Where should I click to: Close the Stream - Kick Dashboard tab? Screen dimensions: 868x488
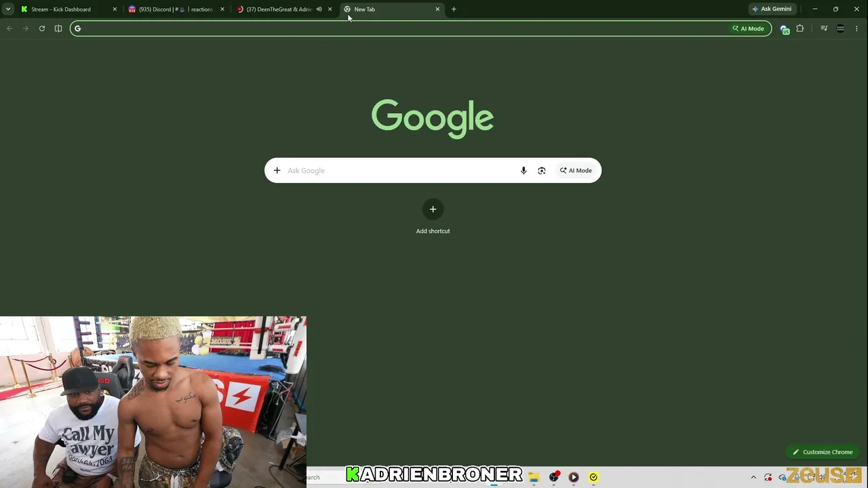click(115, 9)
